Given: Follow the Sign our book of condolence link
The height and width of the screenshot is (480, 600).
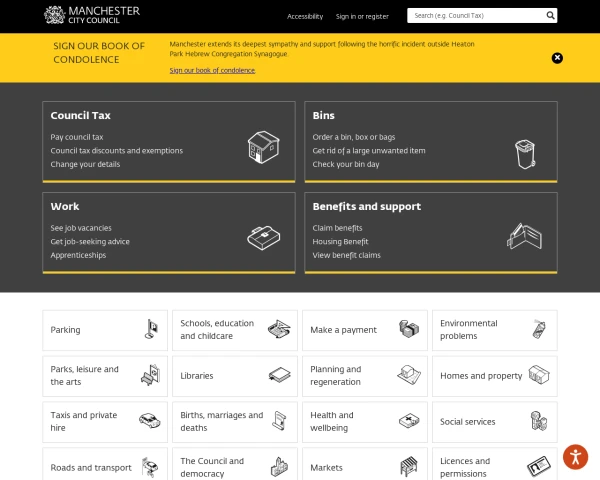Looking at the screenshot, I should tap(212, 70).
